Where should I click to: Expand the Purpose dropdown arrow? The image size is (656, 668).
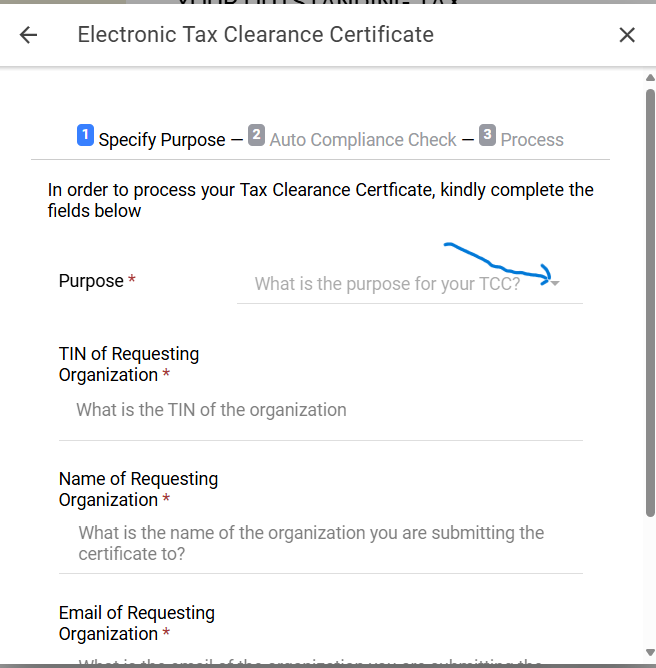point(555,284)
